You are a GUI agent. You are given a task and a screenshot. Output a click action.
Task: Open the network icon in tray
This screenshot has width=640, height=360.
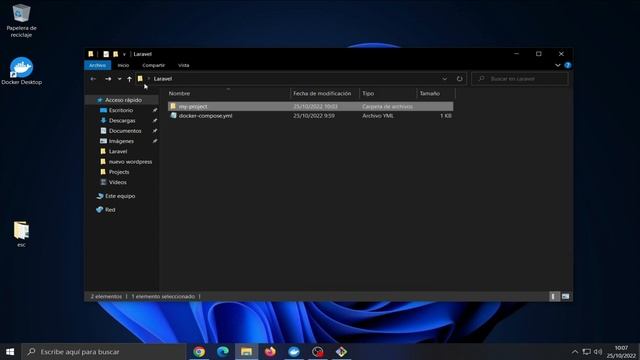point(587,352)
